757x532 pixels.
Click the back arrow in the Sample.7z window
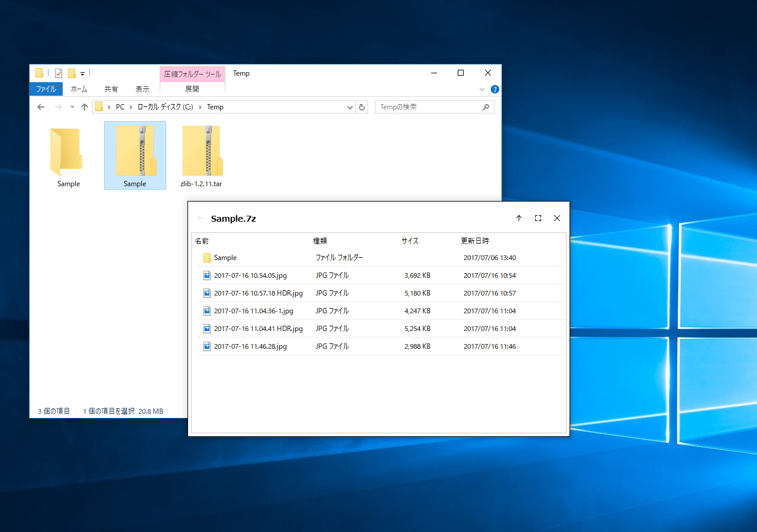[200, 218]
